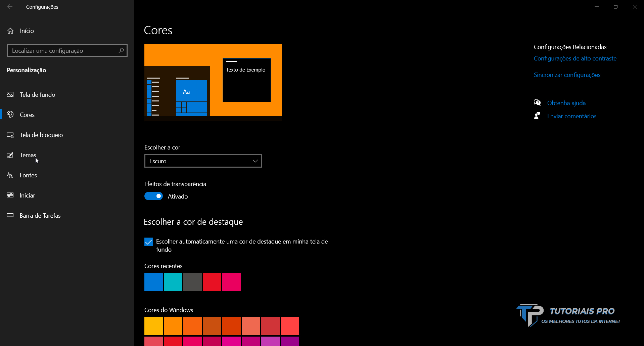The image size is (644, 346).
Task: Click the Sincronizar configurações link
Action: point(567,75)
